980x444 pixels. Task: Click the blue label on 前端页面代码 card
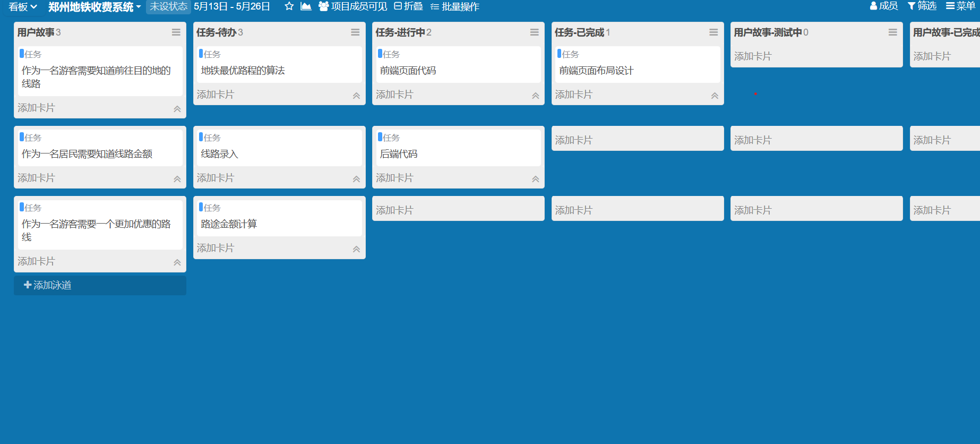(x=380, y=54)
